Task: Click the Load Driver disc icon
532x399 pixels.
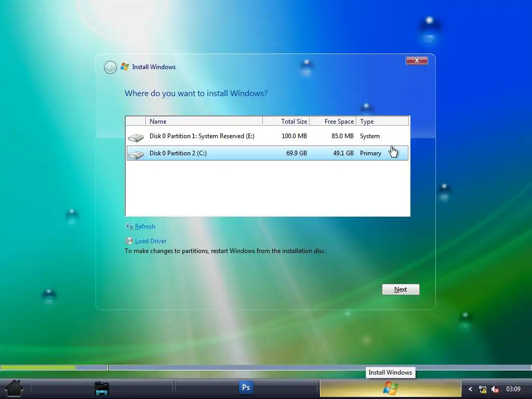Action: coord(129,241)
